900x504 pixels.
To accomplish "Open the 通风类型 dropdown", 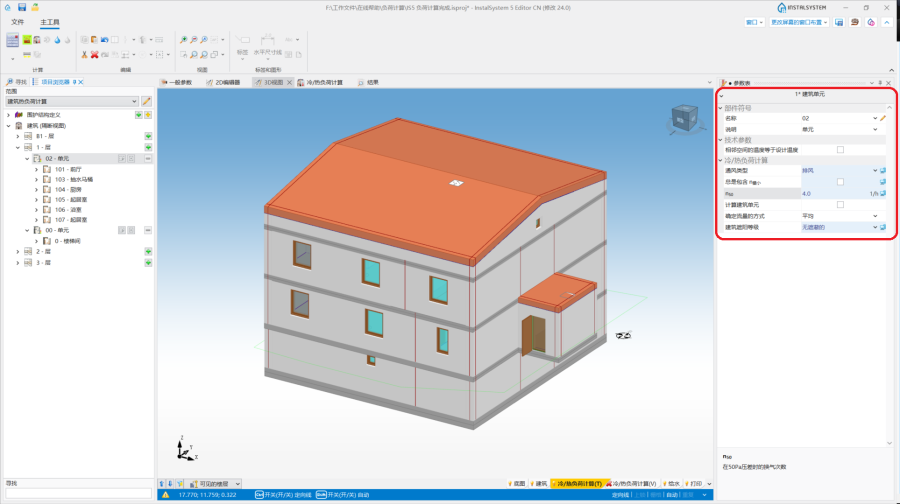I will [875, 171].
